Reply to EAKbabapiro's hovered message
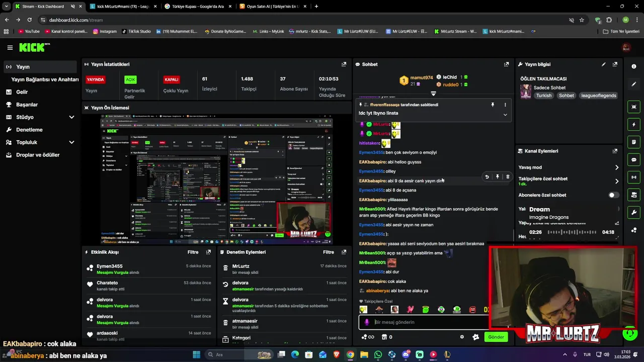 (x=487, y=177)
